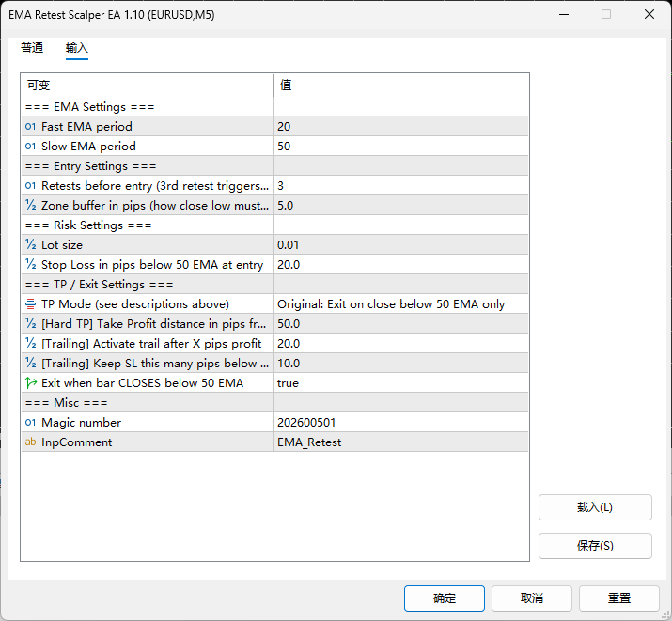672x621 pixels.
Task: Reset inputs with 重置 button
Action: point(619,598)
